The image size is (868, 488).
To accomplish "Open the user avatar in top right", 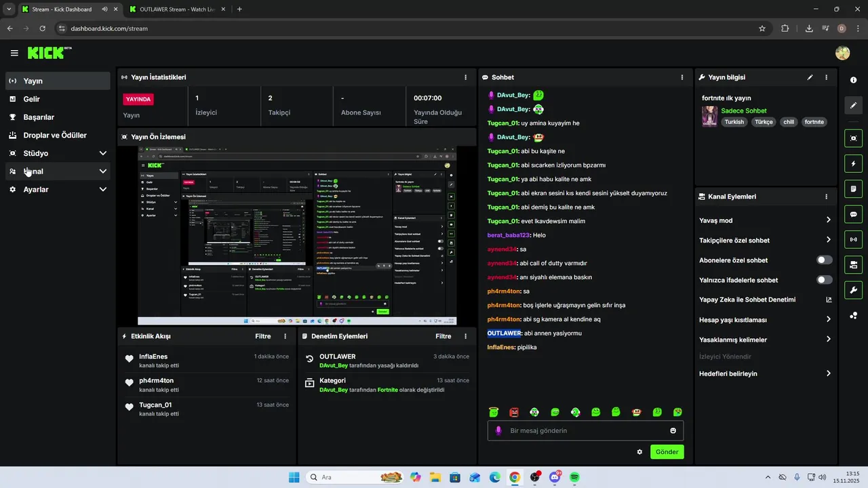I will [842, 53].
